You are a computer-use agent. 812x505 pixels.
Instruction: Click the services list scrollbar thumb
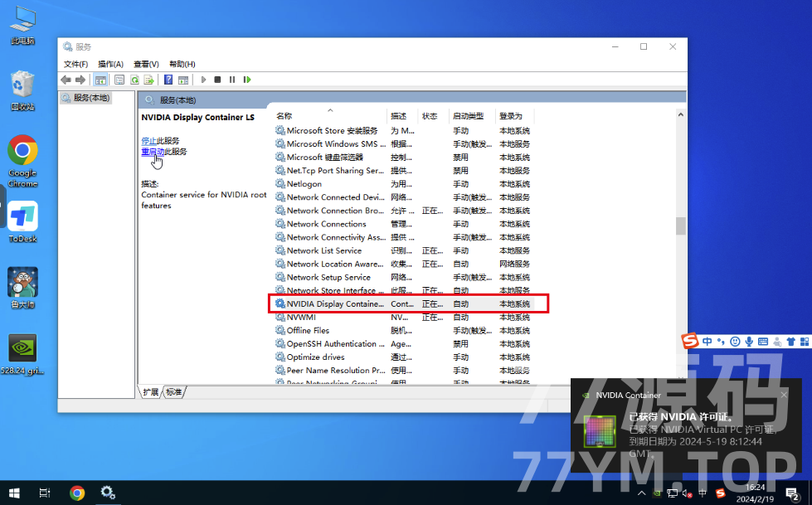(x=680, y=226)
